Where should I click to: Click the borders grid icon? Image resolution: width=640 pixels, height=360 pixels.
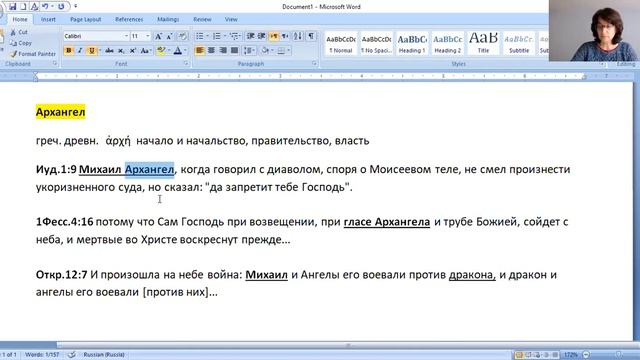281,51
